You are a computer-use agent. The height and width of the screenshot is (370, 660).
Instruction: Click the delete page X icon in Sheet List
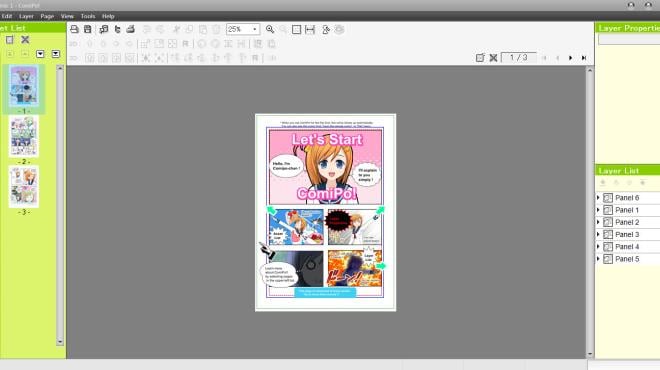(25, 40)
